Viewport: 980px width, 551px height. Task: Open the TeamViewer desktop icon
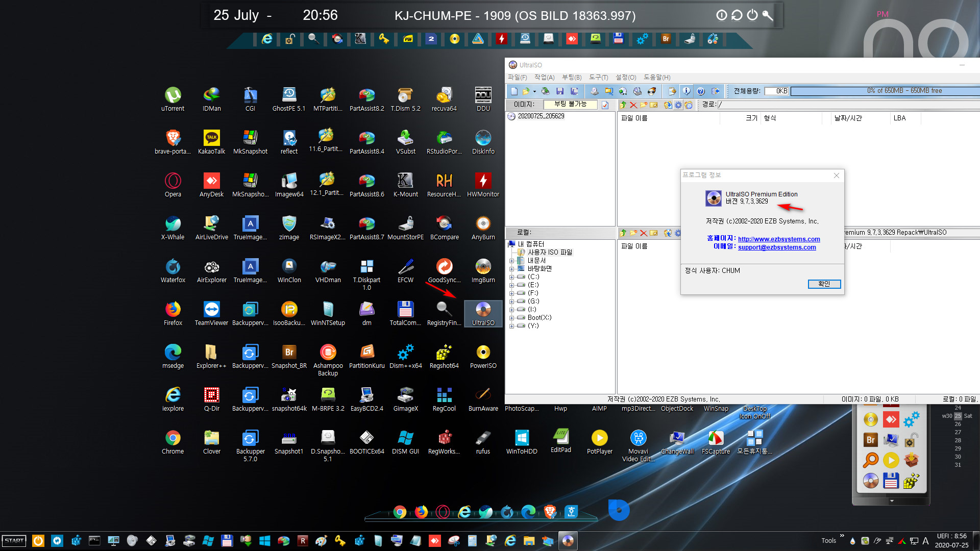coord(211,314)
